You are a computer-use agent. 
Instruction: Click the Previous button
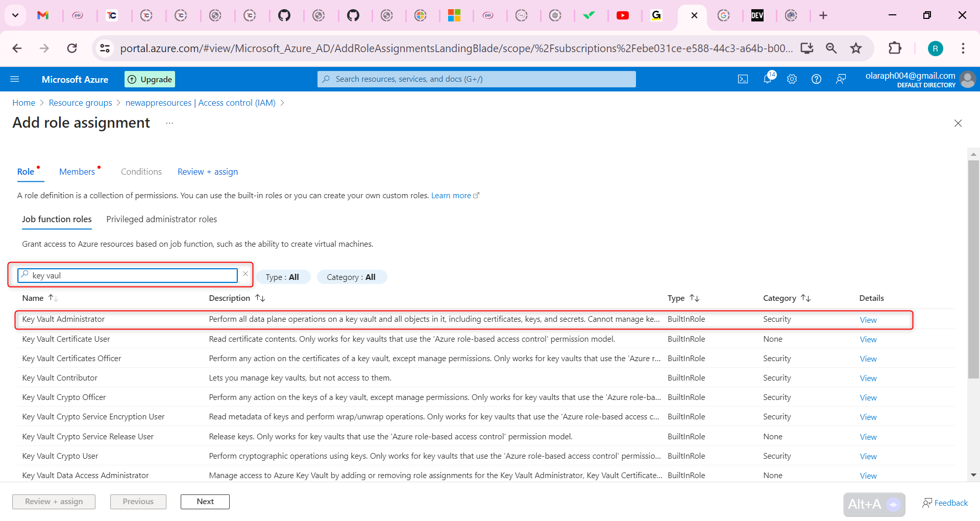tap(138, 502)
